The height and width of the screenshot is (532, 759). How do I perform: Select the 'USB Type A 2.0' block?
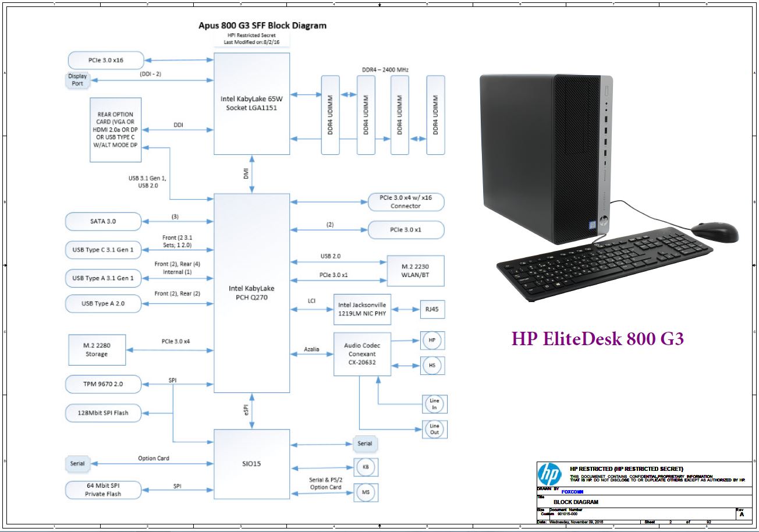tap(104, 304)
